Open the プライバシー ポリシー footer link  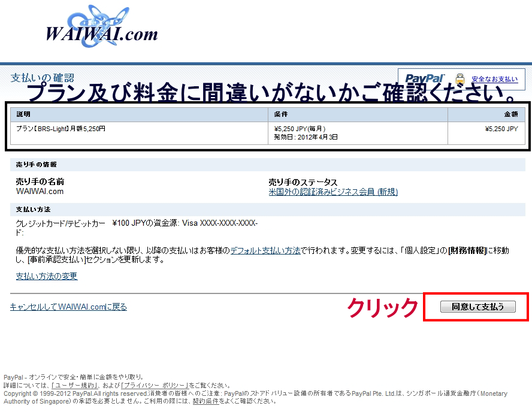pyautogui.click(x=155, y=386)
